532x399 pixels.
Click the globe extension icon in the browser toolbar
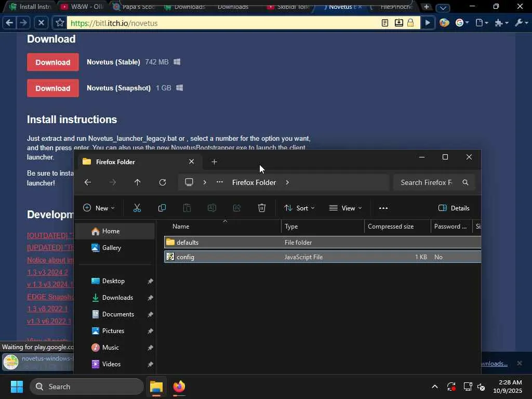pyautogui.click(x=444, y=23)
